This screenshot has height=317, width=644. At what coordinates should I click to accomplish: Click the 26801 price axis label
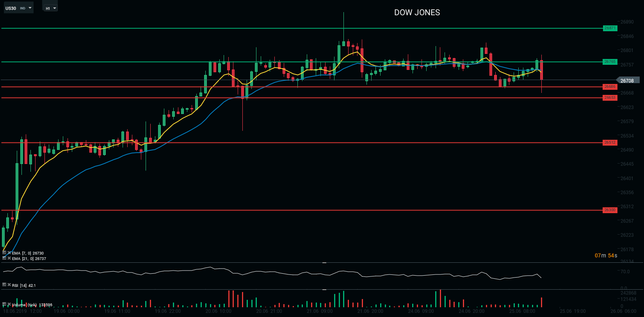tap(627, 50)
